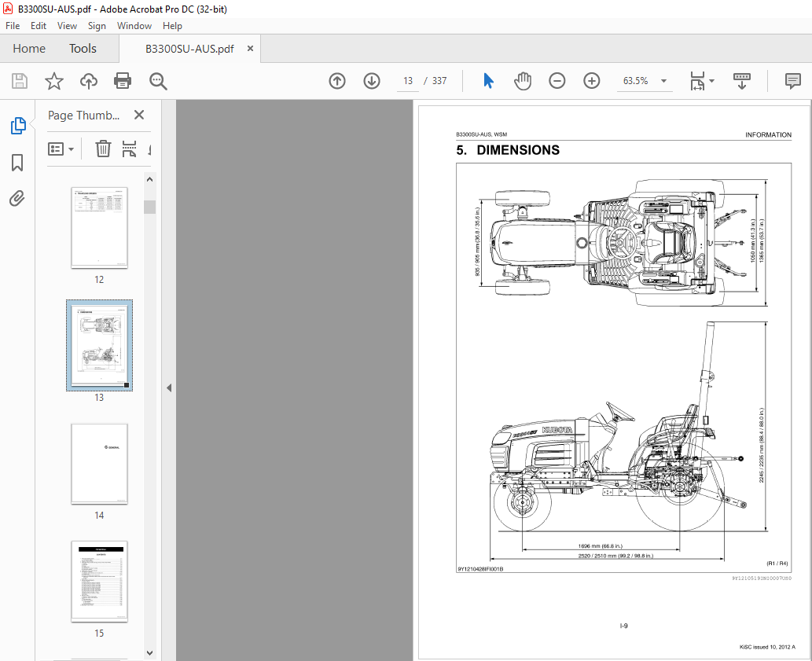This screenshot has width=812, height=661.
Task: Click the '1696 mm (66.8 in.)' dimension label
Action: pyautogui.click(x=601, y=546)
